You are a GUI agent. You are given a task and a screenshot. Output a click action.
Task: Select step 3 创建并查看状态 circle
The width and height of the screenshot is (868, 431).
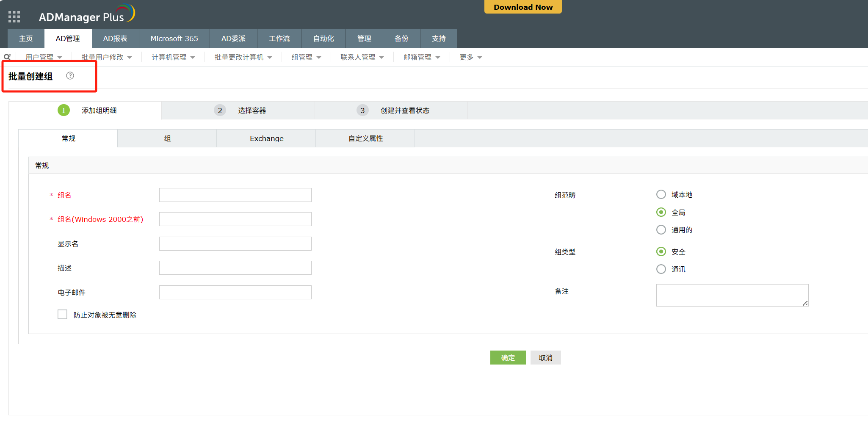(362, 111)
